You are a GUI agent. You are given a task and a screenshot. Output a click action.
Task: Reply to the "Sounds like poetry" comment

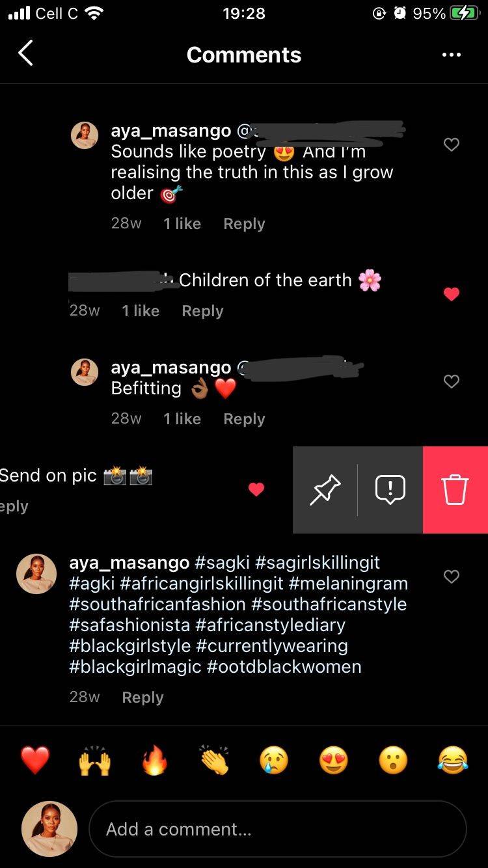[244, 224]
